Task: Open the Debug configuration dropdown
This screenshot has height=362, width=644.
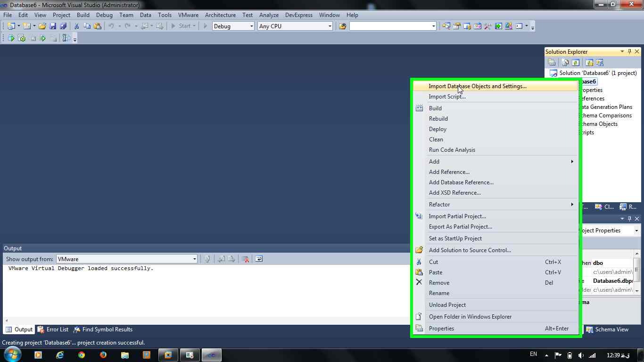Action: (233, 26)
